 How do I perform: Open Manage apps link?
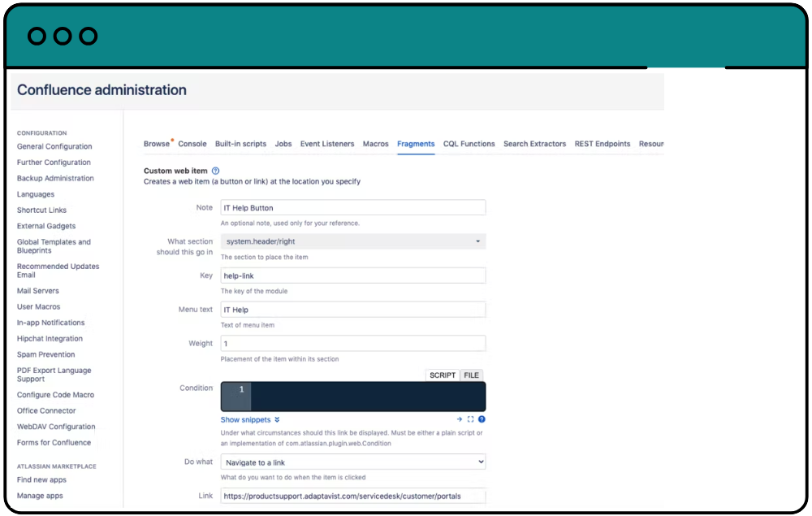[x=40, y=496]
